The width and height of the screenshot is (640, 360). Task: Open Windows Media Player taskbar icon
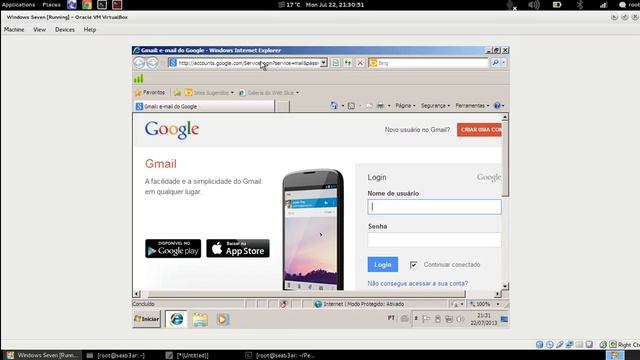[222, 319]
